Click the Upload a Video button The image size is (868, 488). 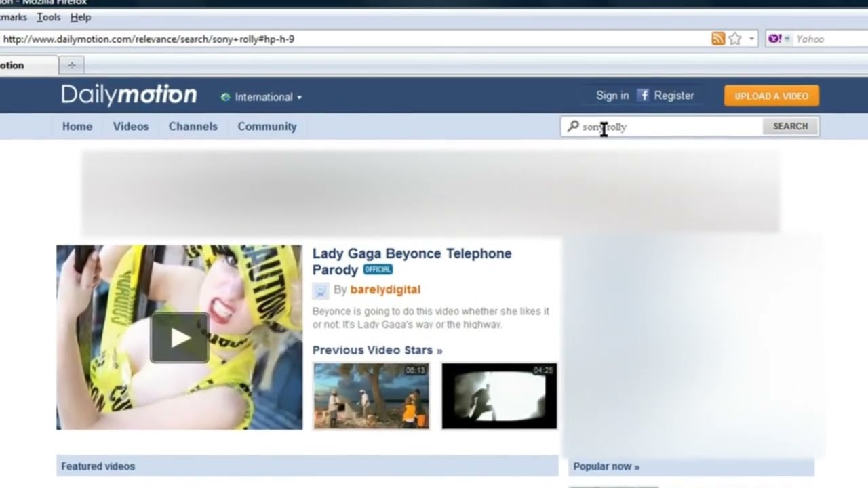772,96
